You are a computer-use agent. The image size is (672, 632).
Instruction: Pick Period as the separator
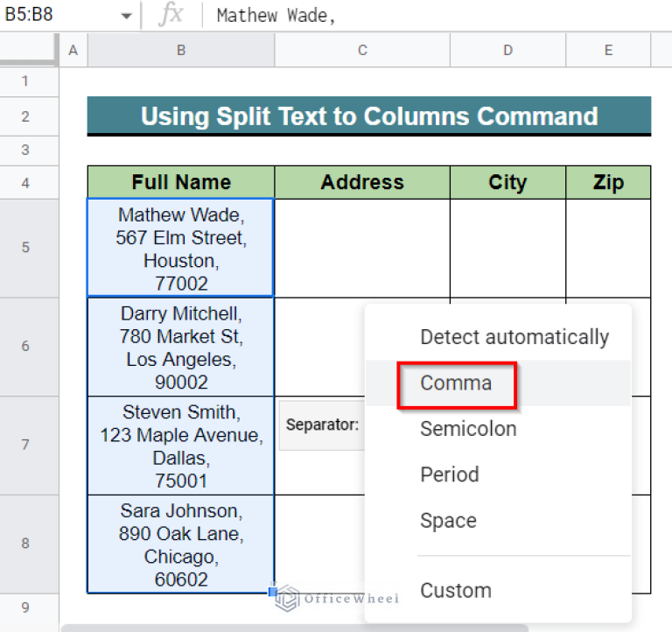[x=449, y=474]
